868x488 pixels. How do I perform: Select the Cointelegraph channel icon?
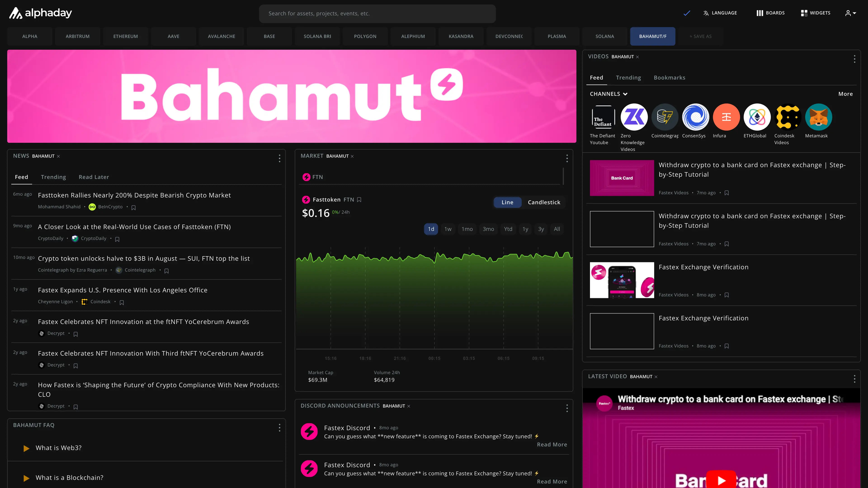tap(665, 117)
